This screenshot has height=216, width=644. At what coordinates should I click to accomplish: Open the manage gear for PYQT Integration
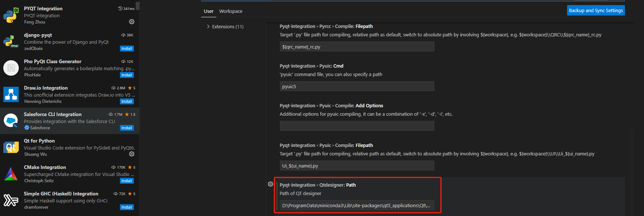(132, 22)
